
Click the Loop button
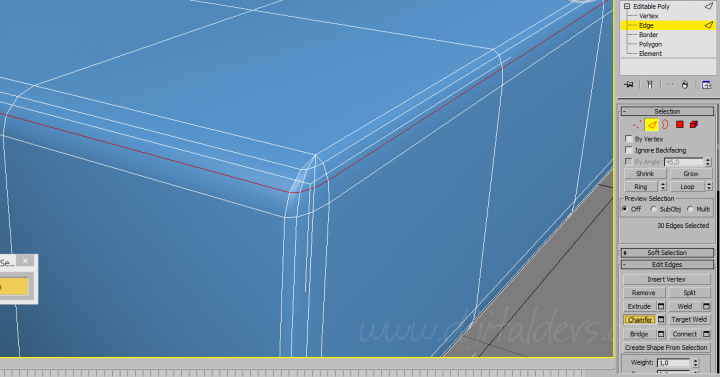pos(687,186)
